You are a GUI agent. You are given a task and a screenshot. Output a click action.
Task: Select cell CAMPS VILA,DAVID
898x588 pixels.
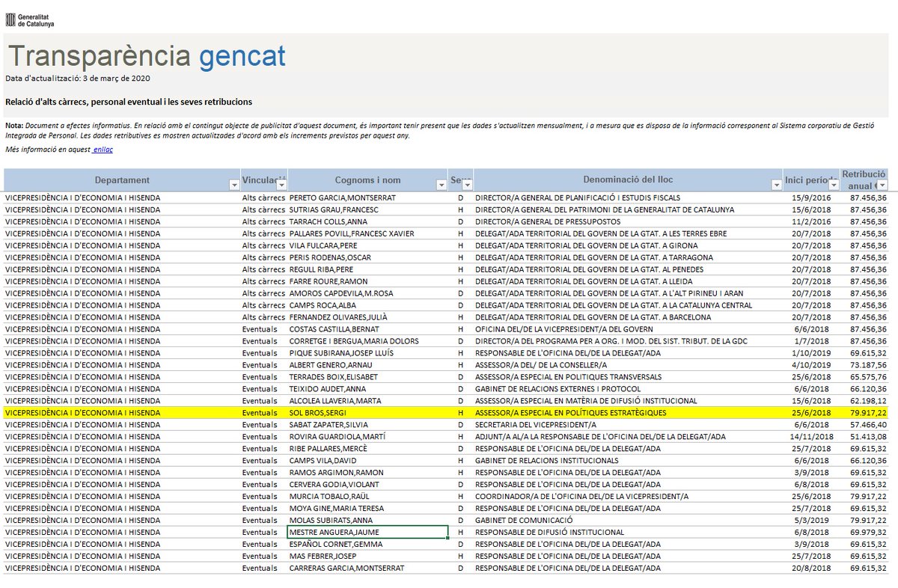click(x=368, y=460)
